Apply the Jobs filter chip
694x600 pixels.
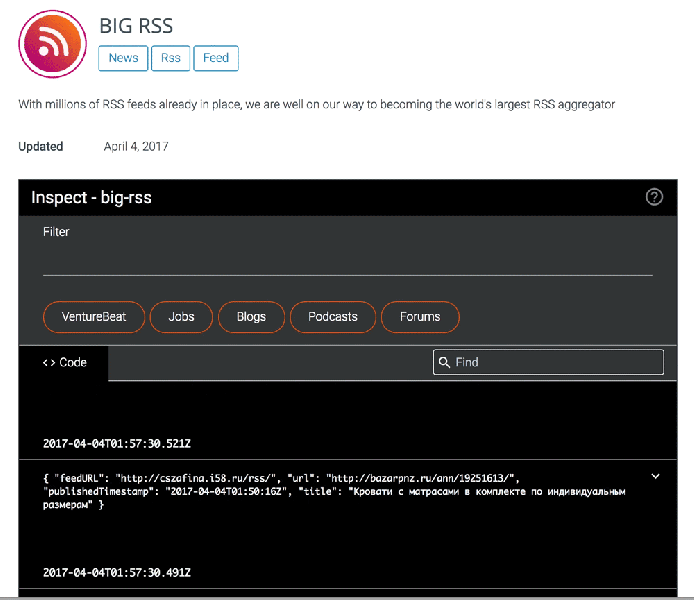pos(181,317)
